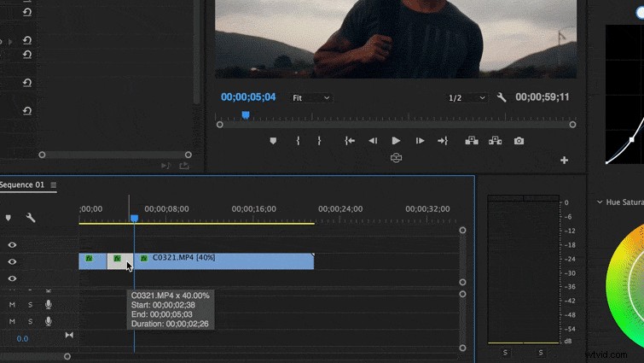The width and height of the screenshot is (644, 363).
Task: Mute the lower audio track
Action: (x=12, y=321)
